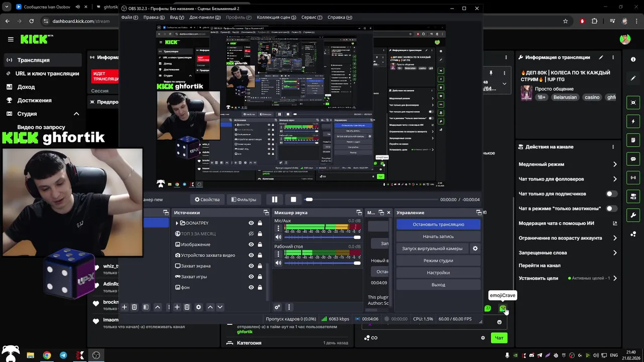Undock Микшер звука panel pop-out icon
The image size is (644, 362).
pyautogui.click(x=359, y=213)
